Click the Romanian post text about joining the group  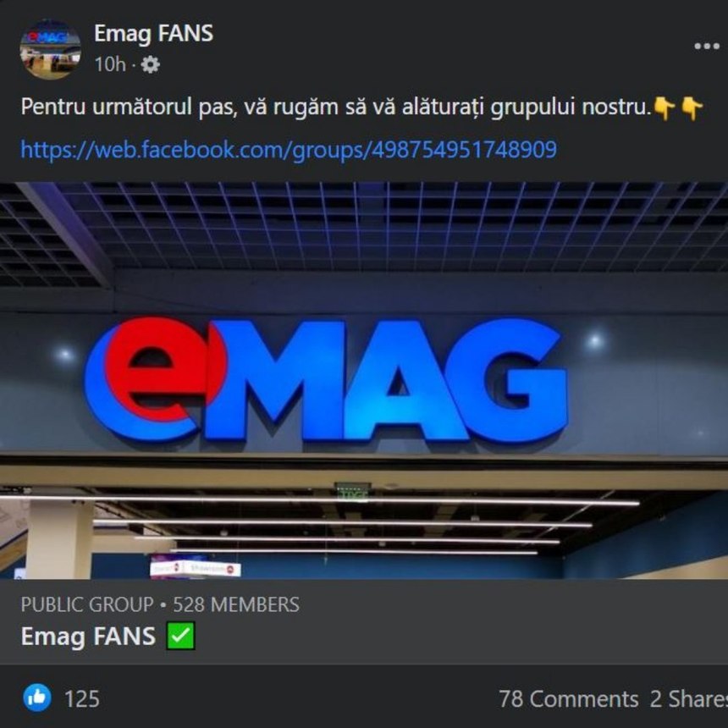pos(336,108)
